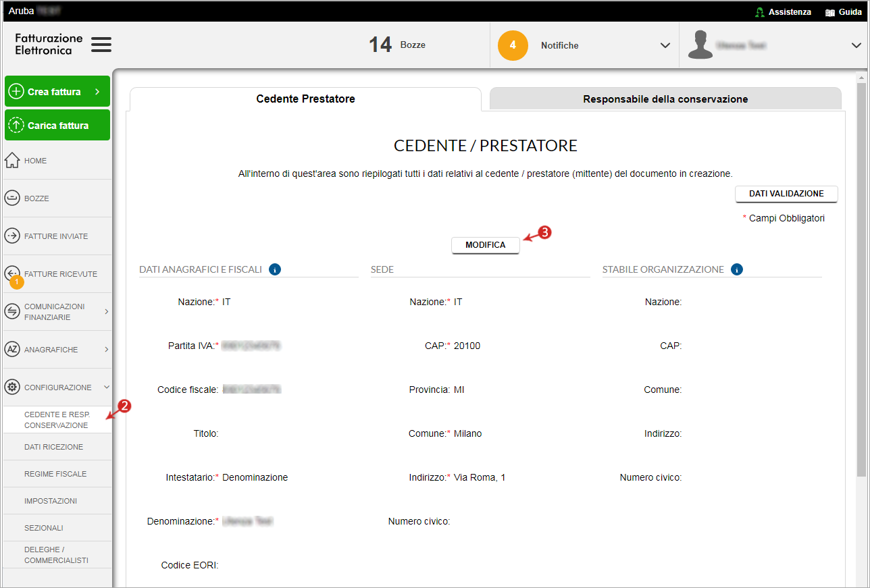Go to BOZZE in sidebar
This screenshot has height=588, width=870.
[x=36, y=198]
